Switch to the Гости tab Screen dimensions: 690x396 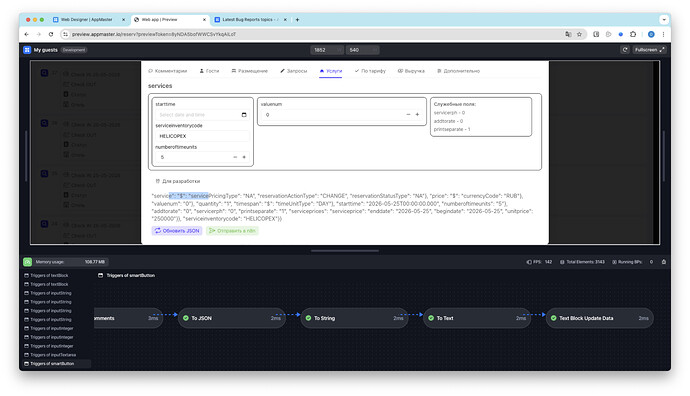click(x=209, y=71)
